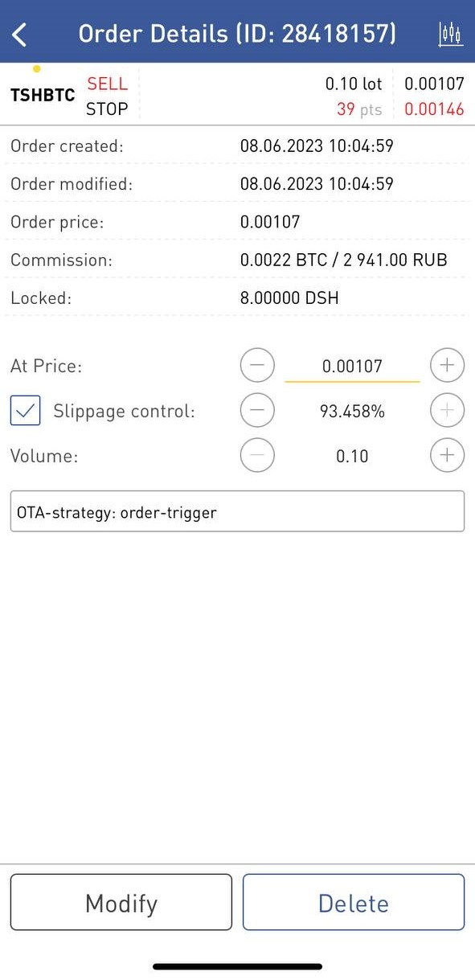Decrease At Price with minus icon

click(257, 366)
